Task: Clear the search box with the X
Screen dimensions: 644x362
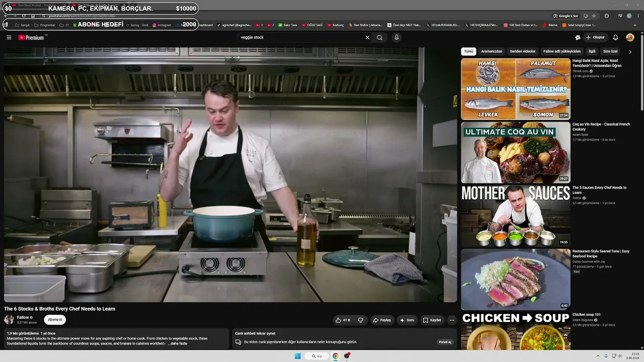Action: pyautogui.click(x=367, y=38)
